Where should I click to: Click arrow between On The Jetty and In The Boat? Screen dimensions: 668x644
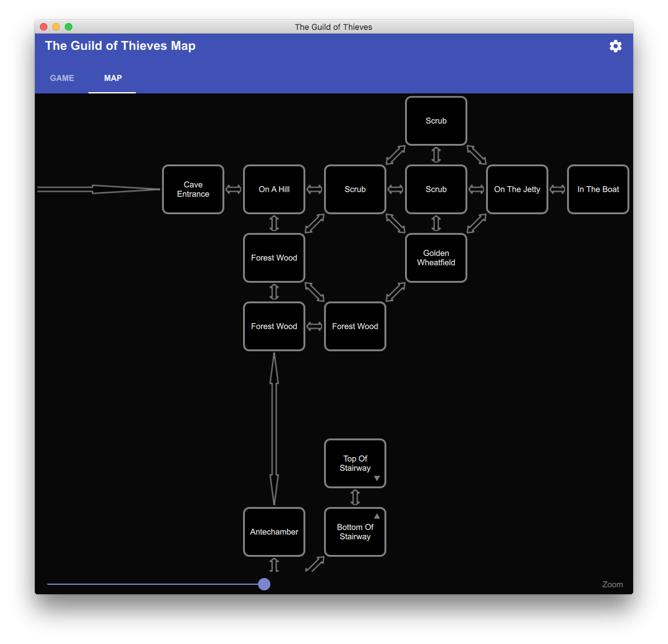(558, 189)
